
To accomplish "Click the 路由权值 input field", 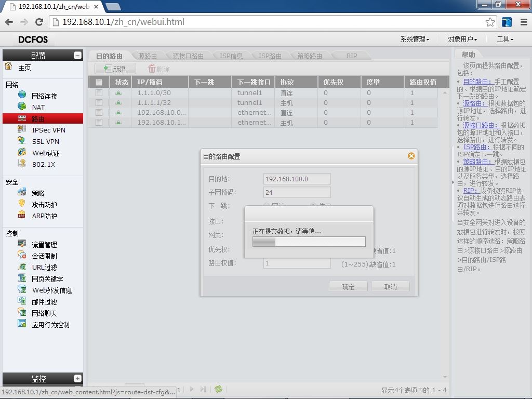I will click(297, 263).
